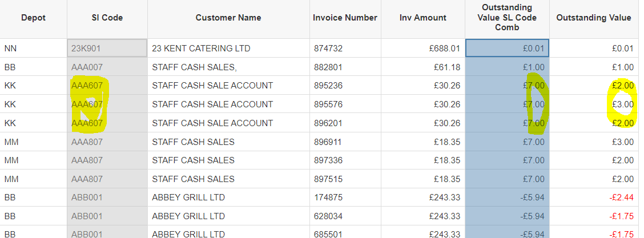
Task: Click the ABBEY GRILL LTD row with invoice 174875
Action: coord(319,197)
